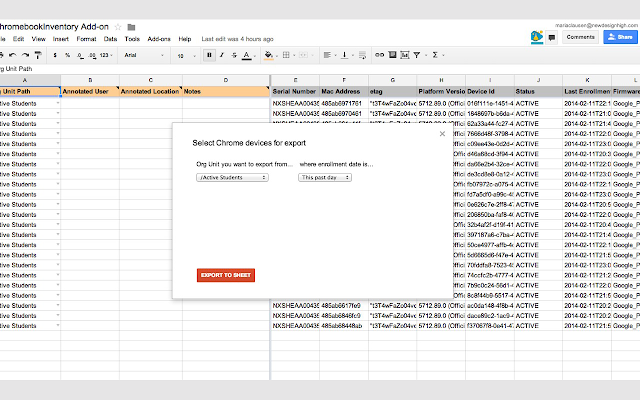Select the Annotated Location header cell
Screen dimensions: 640x400
[x=151, y=91]
